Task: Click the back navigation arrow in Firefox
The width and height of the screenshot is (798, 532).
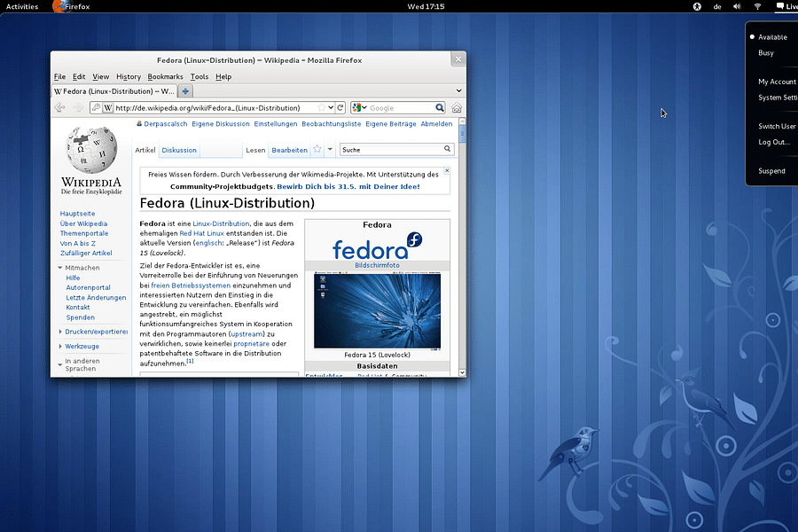Action: tap(59, 108)
